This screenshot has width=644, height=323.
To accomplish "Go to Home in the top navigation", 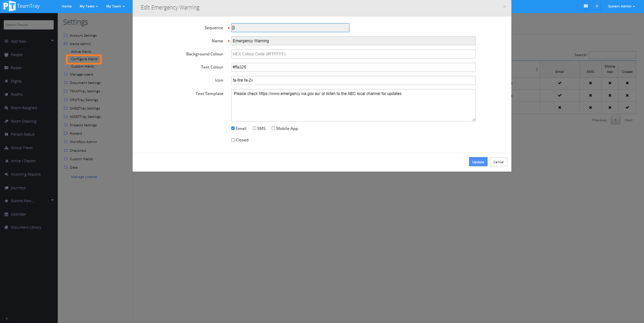I will coord(66,6).
